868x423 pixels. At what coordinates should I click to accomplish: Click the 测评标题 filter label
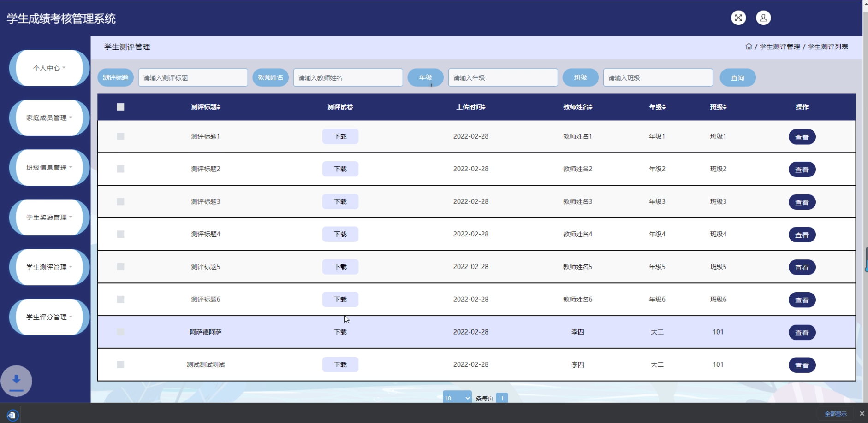point(115,77)
